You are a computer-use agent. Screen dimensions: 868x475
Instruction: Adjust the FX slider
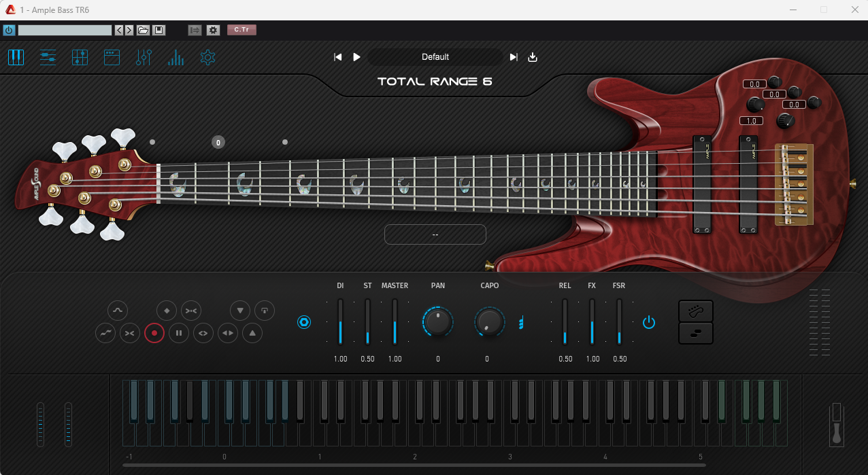(x=592, y=321)
